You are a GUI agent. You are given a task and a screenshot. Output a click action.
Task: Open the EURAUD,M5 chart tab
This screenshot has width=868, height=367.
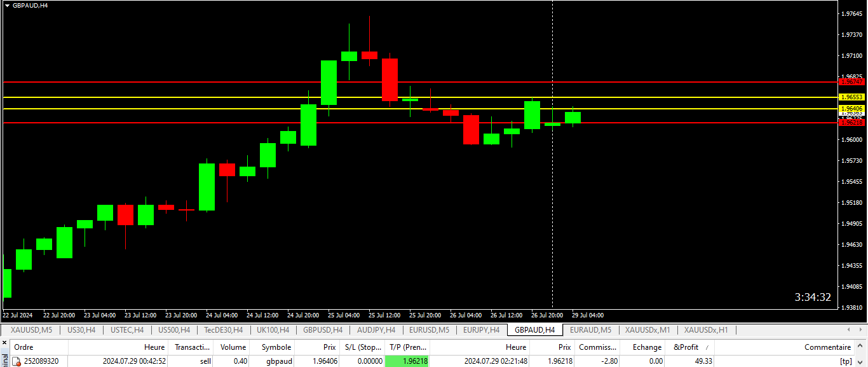(x=590, y=329)
